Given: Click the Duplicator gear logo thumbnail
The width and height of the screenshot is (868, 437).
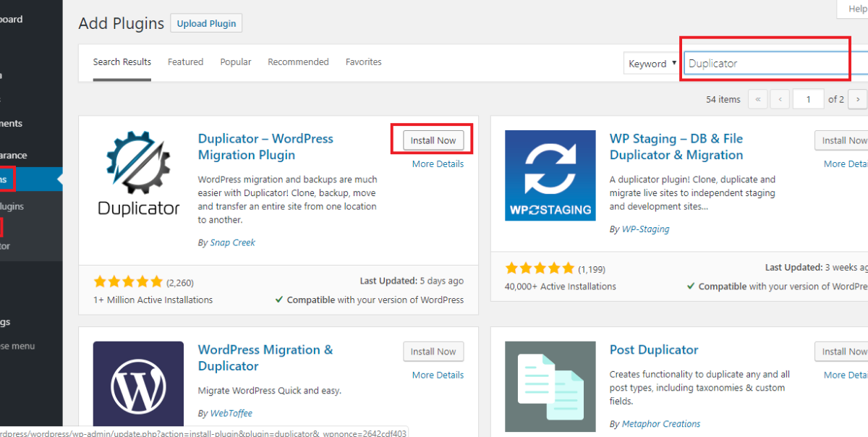Looking at the screenshot, I should [138, 175].
